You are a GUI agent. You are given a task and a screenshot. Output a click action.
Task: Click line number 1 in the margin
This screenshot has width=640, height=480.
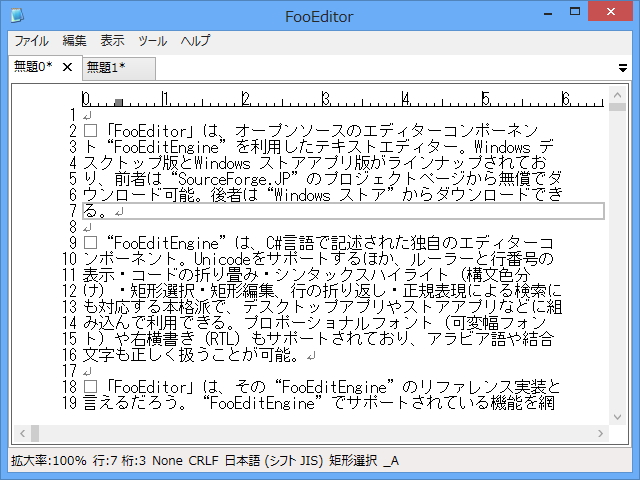[73, 116]
